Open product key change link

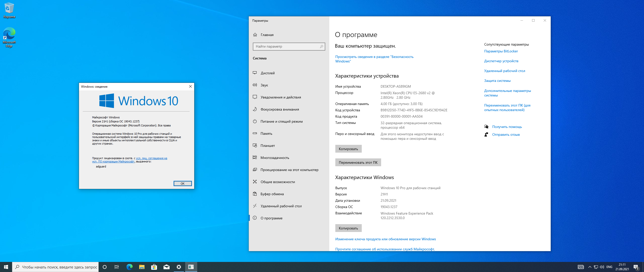click(385, 239)
